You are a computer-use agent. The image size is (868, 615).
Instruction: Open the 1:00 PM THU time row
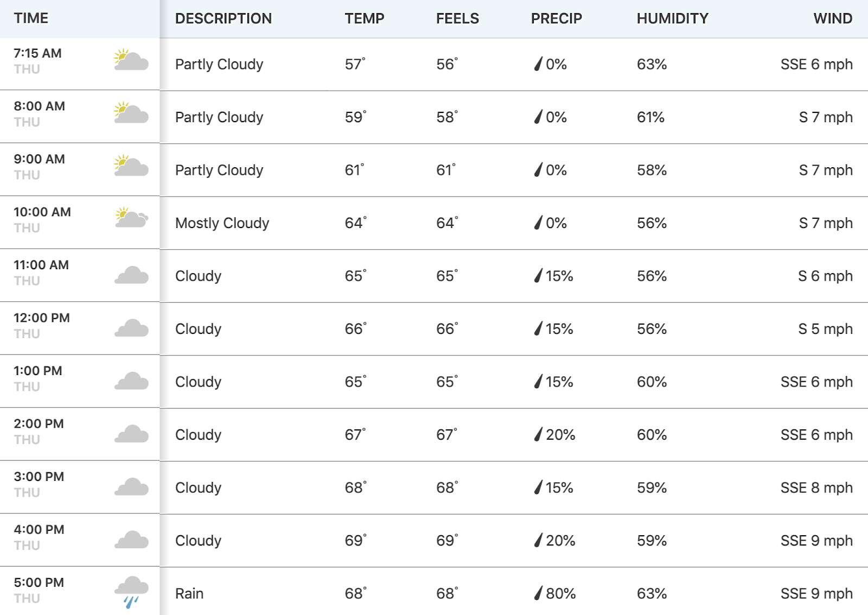coord(80,382)
